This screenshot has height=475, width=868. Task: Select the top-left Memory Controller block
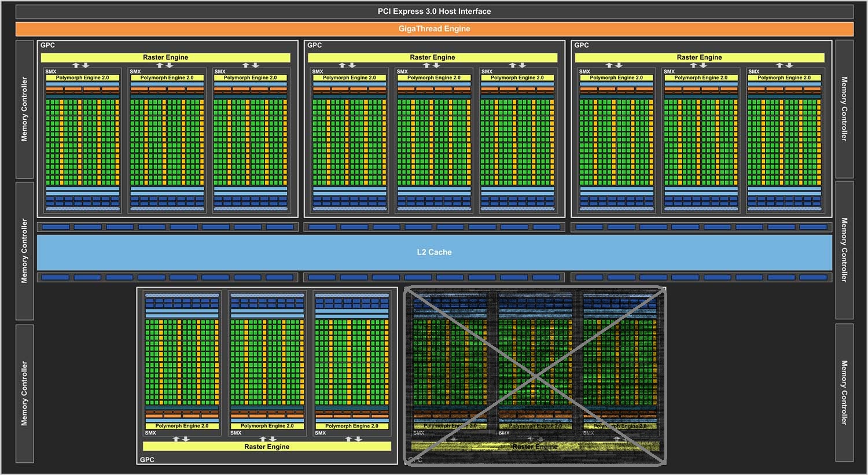pyautogui.click(x=24, y=109)
